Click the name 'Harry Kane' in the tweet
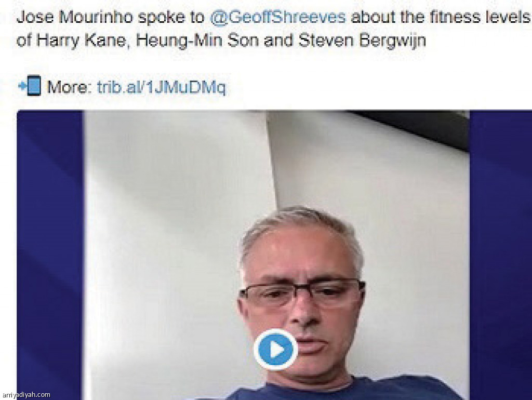 [x=81, y=41]
